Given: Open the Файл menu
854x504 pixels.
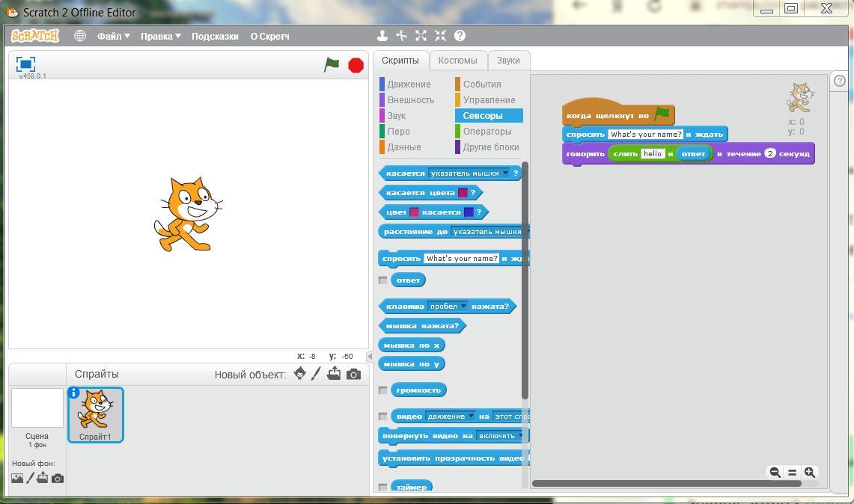Looking at the screenshot, I should click(113, 36).
